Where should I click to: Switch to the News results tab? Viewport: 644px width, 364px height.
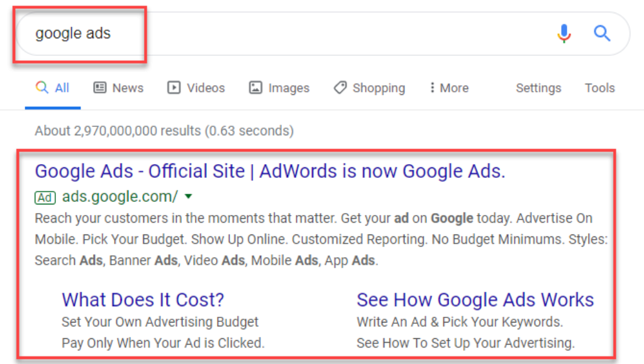point(128,88)
